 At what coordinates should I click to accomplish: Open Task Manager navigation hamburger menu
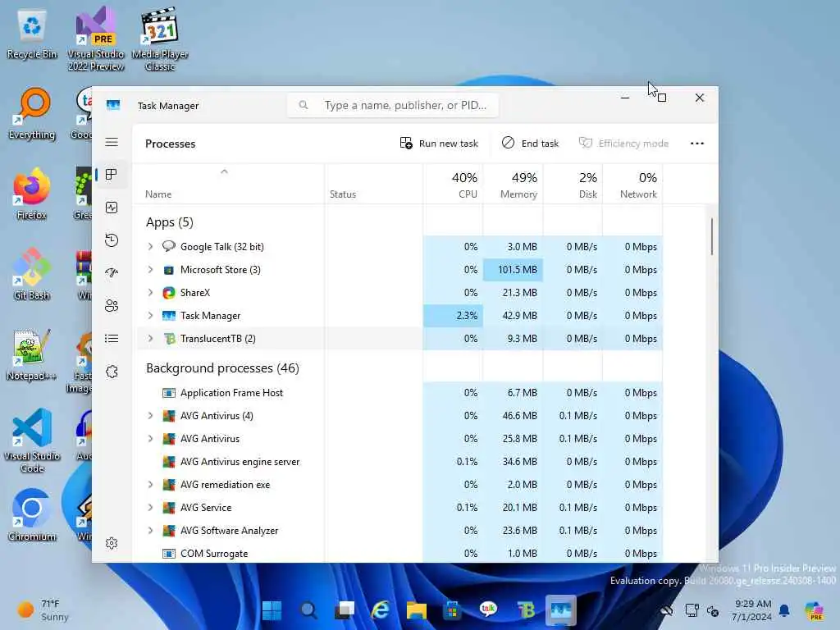pyautogui.click(x=112, y=142)
